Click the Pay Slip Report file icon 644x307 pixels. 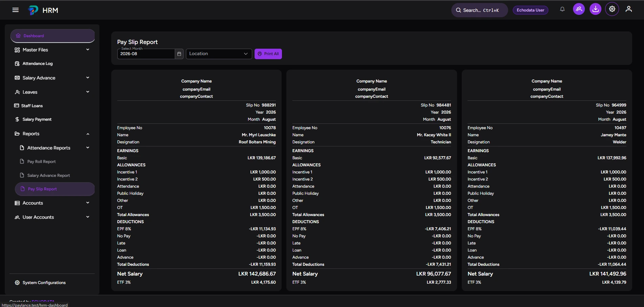click(x=23, y=189)
